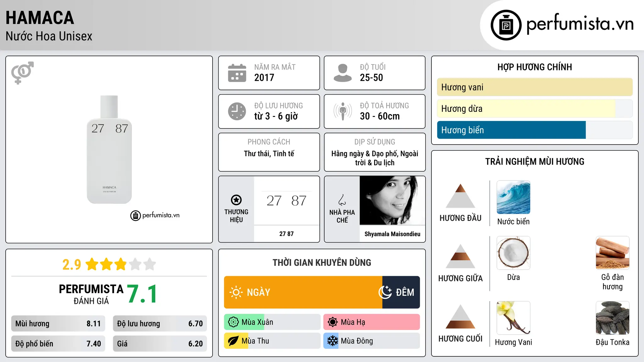Click the age range 25-50
This screenshot has width=644, height=362.
pyautogui.click(x=371, y=78)
